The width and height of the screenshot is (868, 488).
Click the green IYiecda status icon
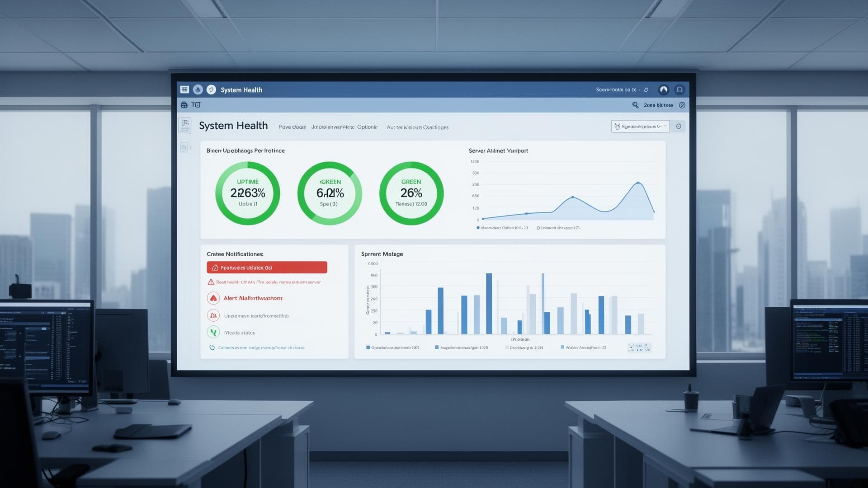pos(213,333)
